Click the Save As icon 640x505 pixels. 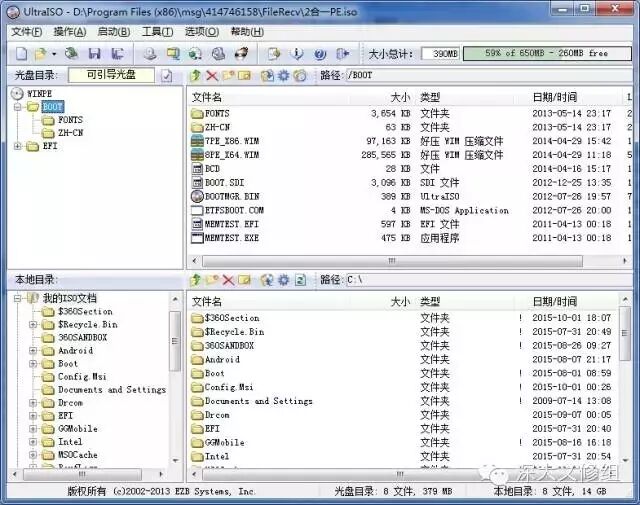(x=118, y=53)
